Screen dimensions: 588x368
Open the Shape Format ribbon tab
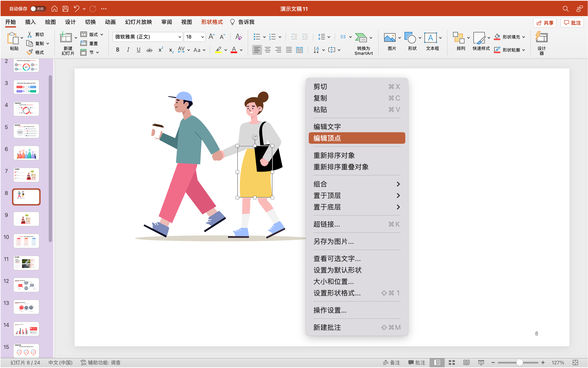[x=212, y=22]
